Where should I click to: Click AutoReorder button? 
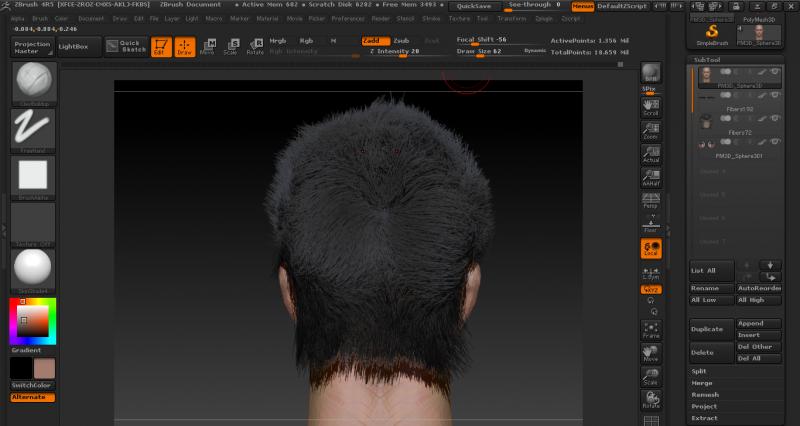(x=759, y=288)
